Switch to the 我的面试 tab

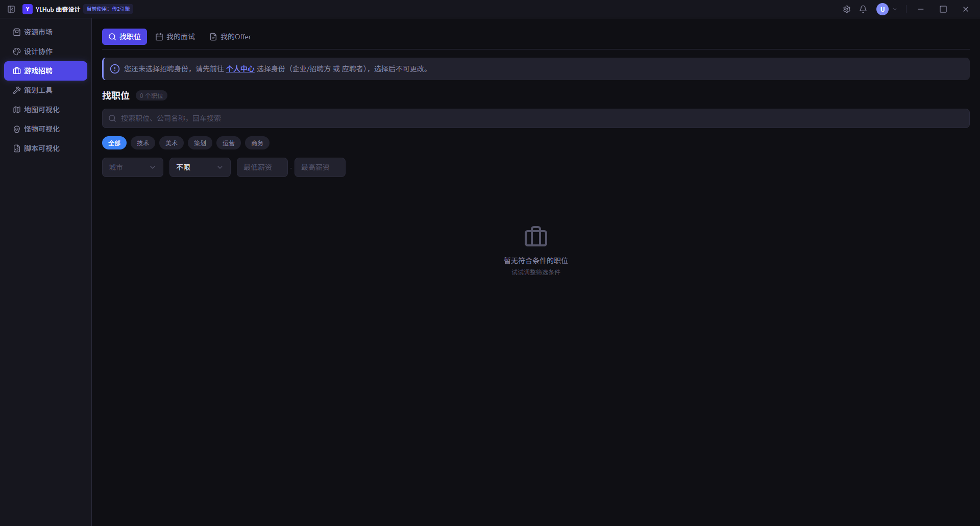click(x=175, y=37)
